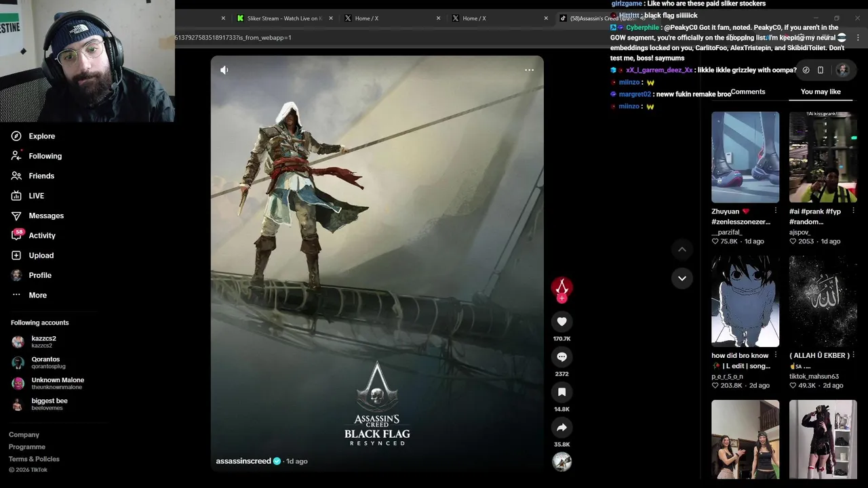Click the '© 2026 TikTok' footer text
The width and height of the screenshot is (868, 488).
click(28, 470)
